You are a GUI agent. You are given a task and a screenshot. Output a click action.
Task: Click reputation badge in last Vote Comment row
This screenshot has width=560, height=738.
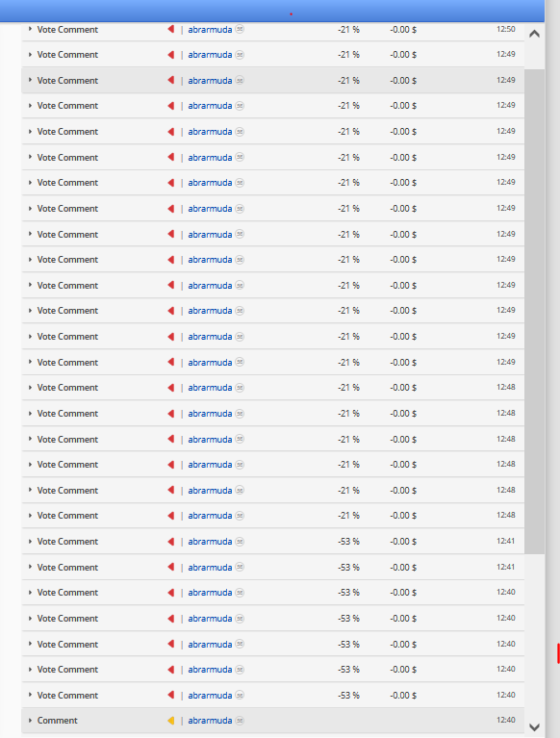tap(240, 695)
